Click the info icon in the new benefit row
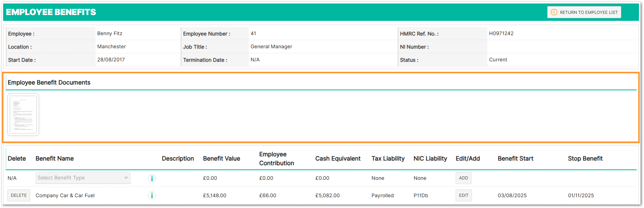 [152, 178]
